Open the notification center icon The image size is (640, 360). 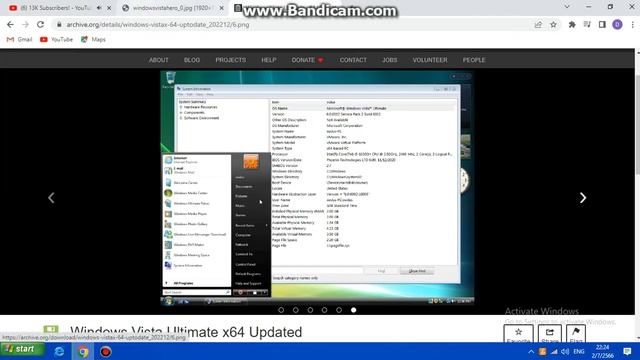627,351
